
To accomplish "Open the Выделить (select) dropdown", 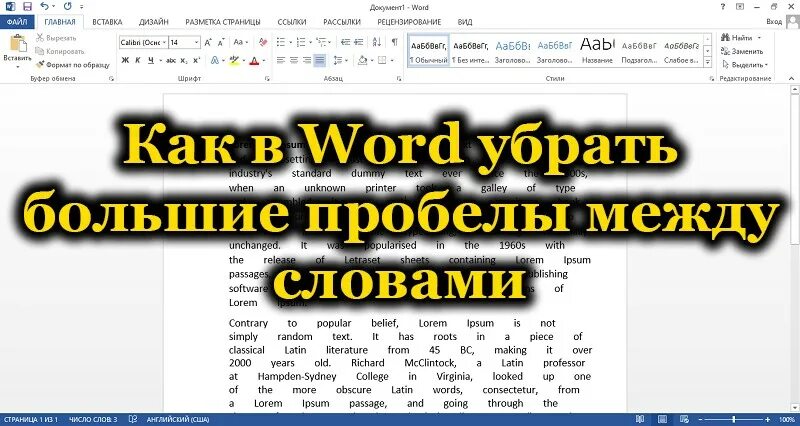I will click(x=744, y=65).
